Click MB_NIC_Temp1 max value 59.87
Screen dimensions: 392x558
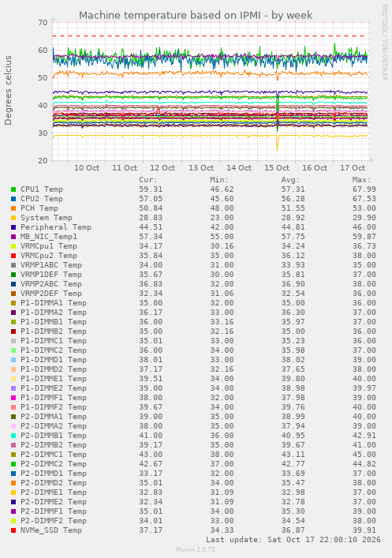point(364,237)
